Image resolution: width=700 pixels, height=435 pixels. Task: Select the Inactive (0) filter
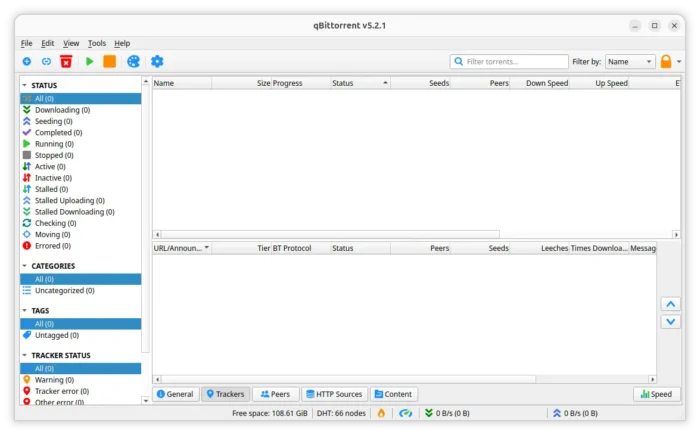point(81,178)
